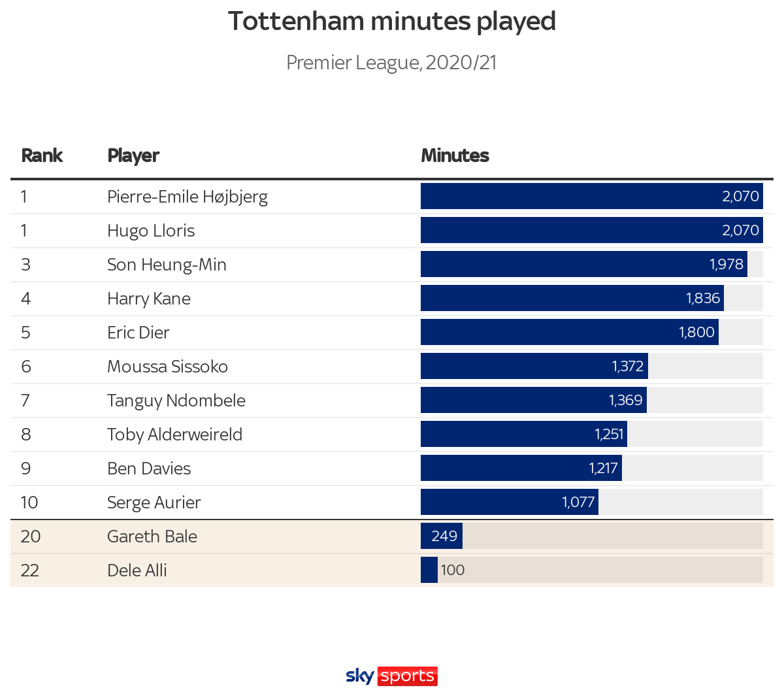Select the Dele Alli player name
784x694 pixels.
[137, 570]
